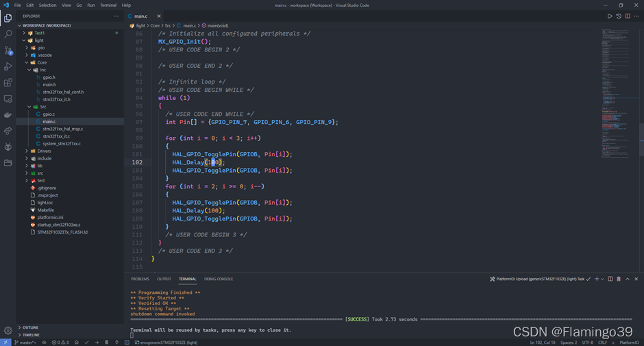
Task: Maximize the terminal panel size
Action: pos(628,279)
